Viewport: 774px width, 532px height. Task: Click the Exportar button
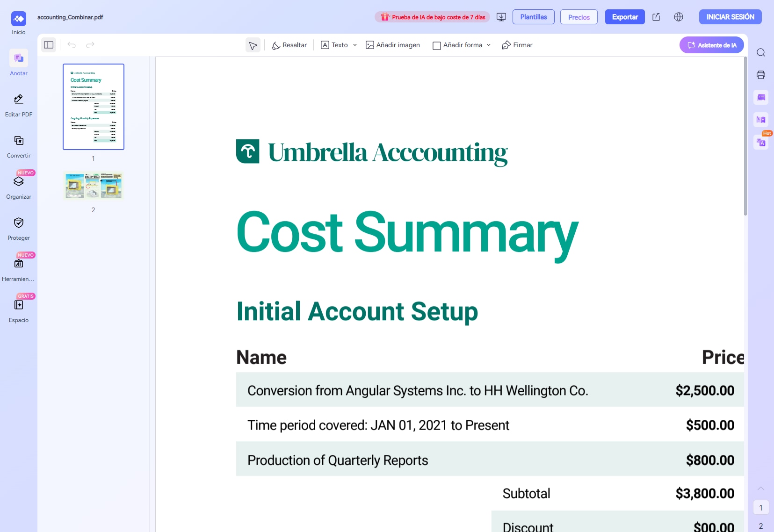tap(625, 17)
